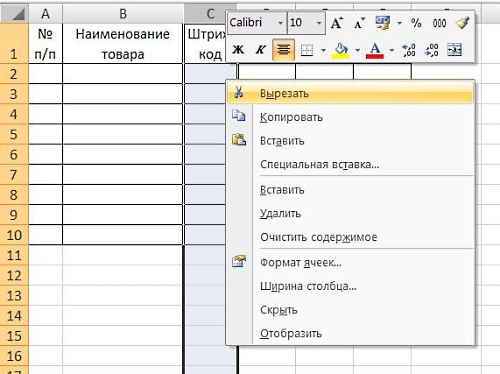
Task: Click the Merge and Center icon
Action: coord(455,50)
